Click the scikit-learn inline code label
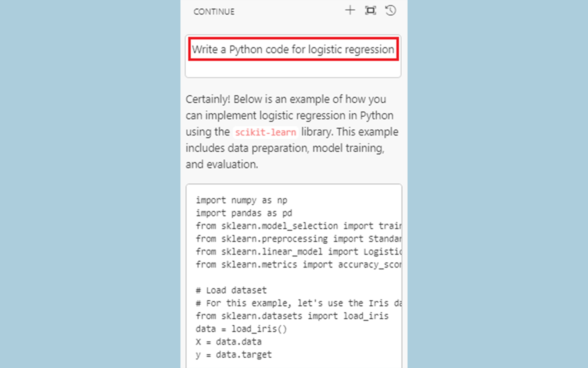The width and height of the screenshot is (588, 368). pos(265,132)
